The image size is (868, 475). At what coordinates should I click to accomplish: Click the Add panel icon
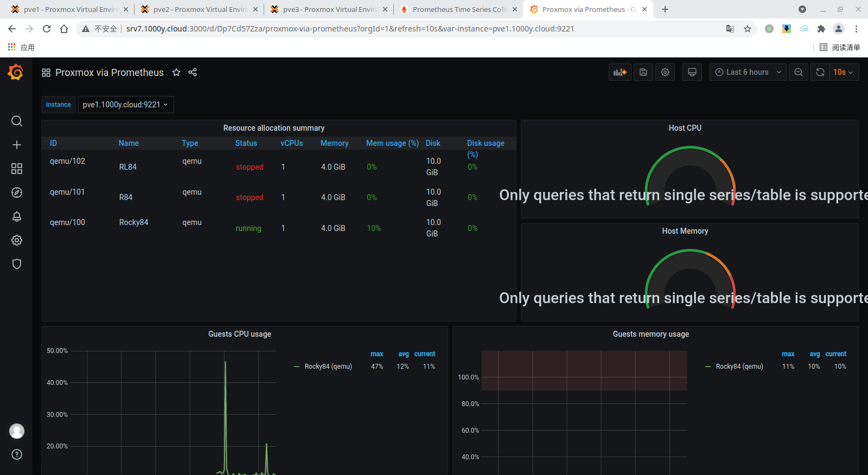point(620,72)
